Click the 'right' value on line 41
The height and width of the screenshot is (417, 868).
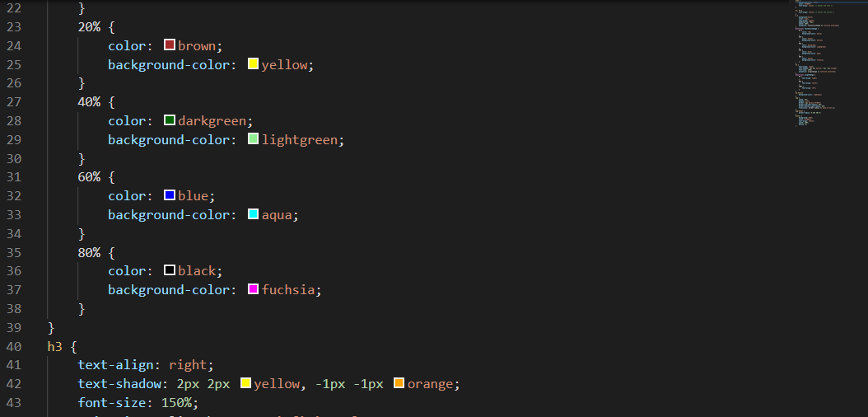[187, 366]
